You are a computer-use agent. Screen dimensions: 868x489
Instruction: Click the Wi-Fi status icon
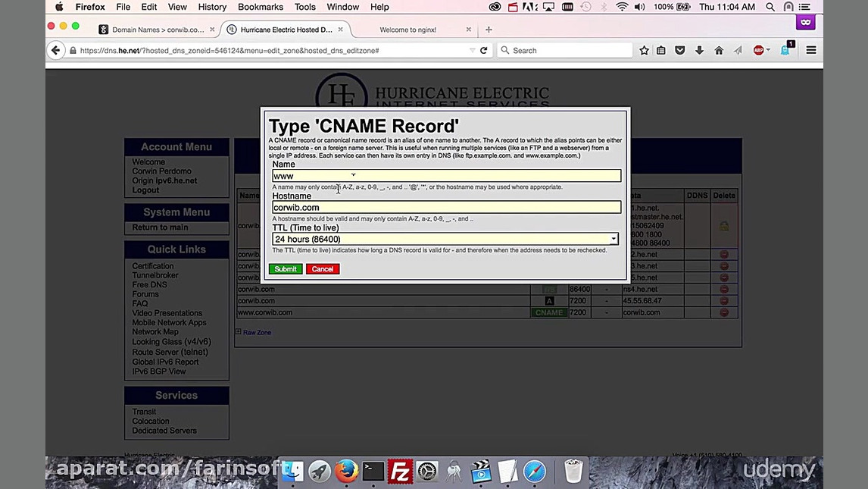coord(622,7)
